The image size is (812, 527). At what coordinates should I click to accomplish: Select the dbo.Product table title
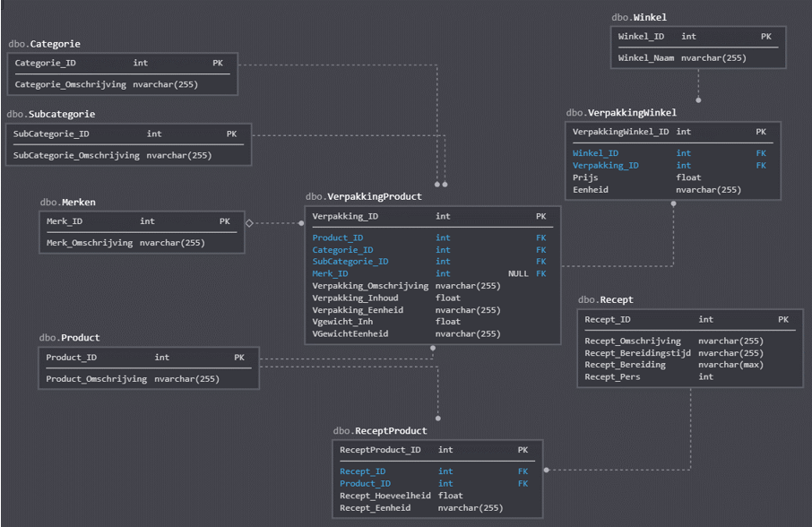click(69, 338)
